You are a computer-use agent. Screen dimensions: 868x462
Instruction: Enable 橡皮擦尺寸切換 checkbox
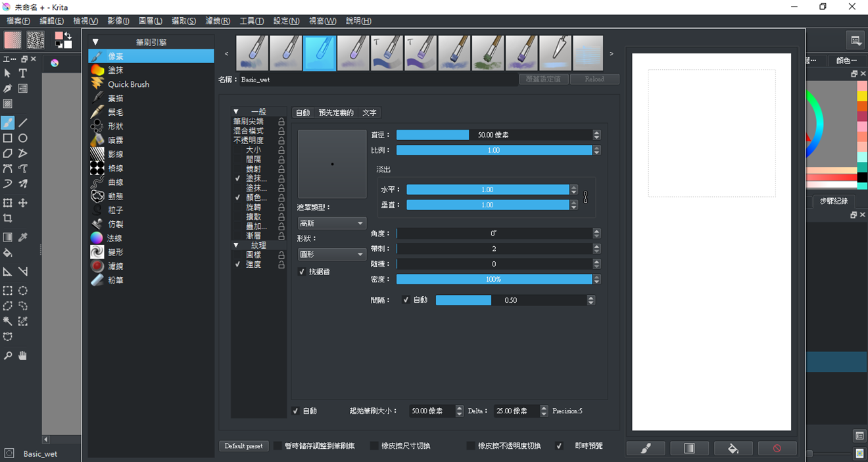[x=374, y=446]
